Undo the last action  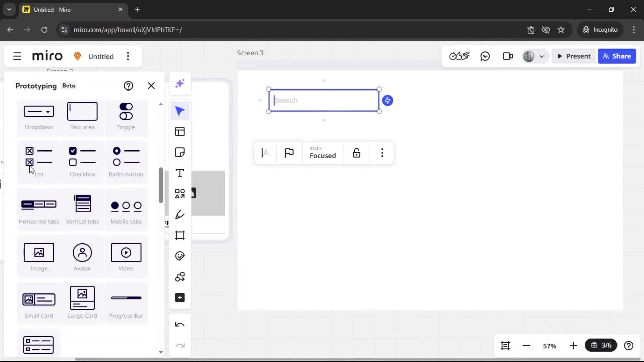180,325
